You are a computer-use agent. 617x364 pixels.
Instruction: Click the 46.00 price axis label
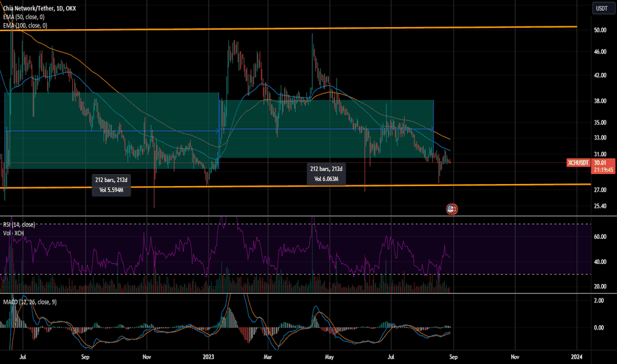[x=600, y=52]
